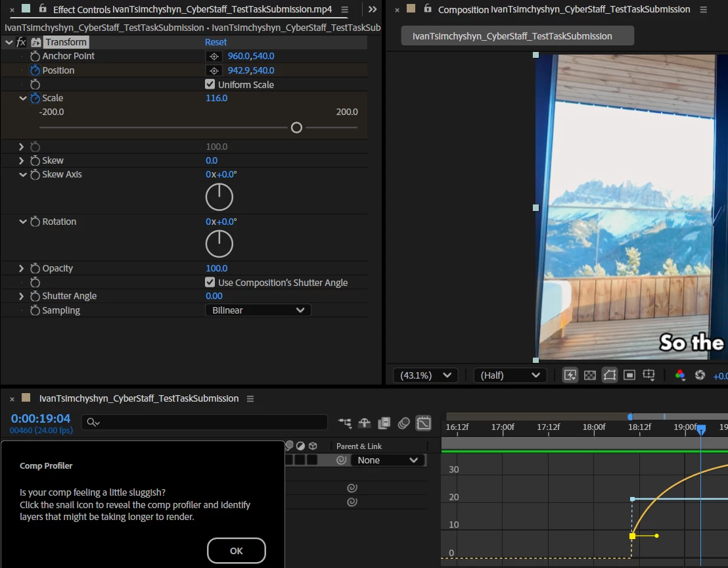This screenshot has height=568, width=728.
Task: Toggle mask and shape path visibility
Action: coord(610,375)
